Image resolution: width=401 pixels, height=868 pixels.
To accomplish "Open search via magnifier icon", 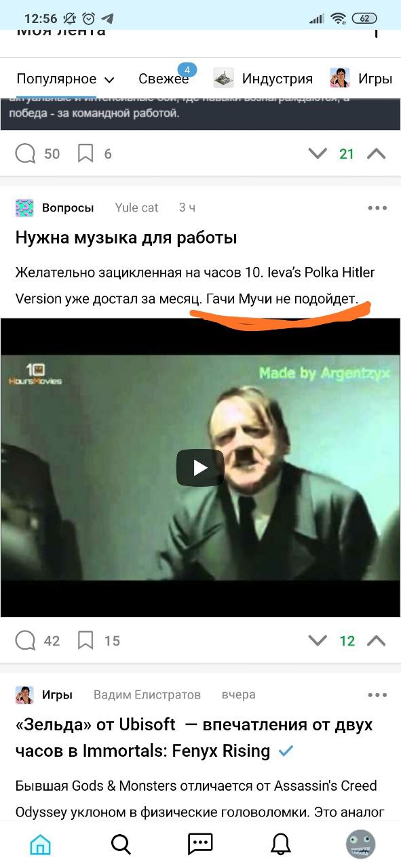I will click(121, 844).
